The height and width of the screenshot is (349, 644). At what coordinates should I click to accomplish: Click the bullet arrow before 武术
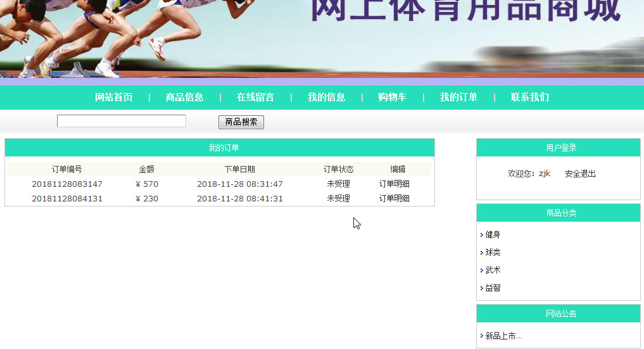[482, 270]
